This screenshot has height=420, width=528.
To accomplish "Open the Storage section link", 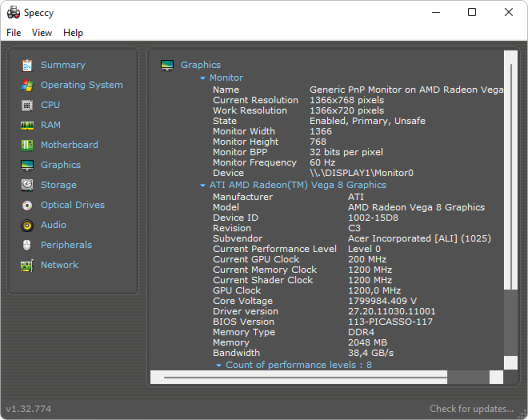I will click(x=59, y=185).
